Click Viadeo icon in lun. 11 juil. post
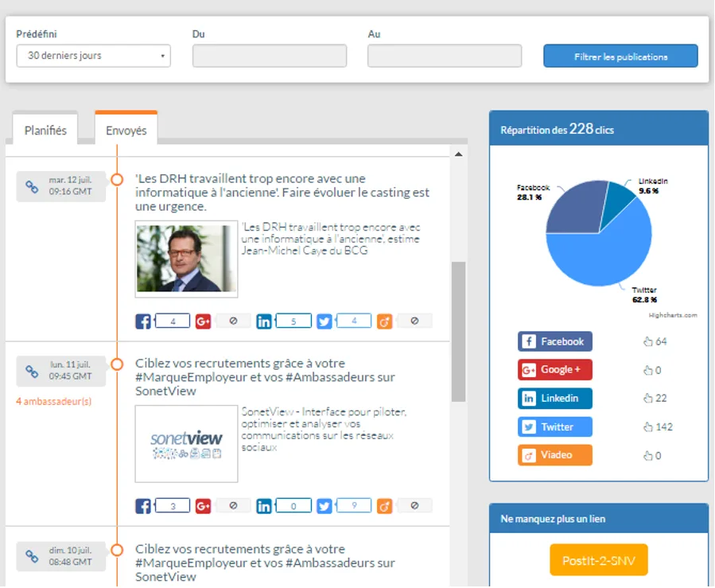The width and height of the screenshot is (715, 588). click(x=384, y=506)
